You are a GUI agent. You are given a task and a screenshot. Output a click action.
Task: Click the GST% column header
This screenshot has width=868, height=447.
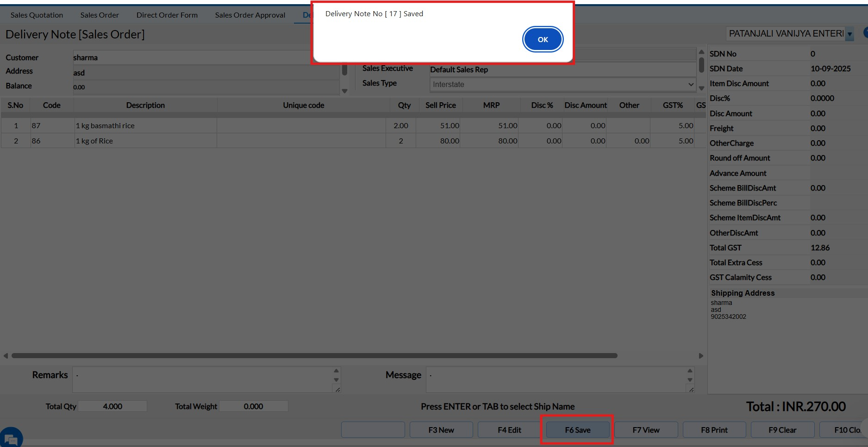(x=673, y=105)
